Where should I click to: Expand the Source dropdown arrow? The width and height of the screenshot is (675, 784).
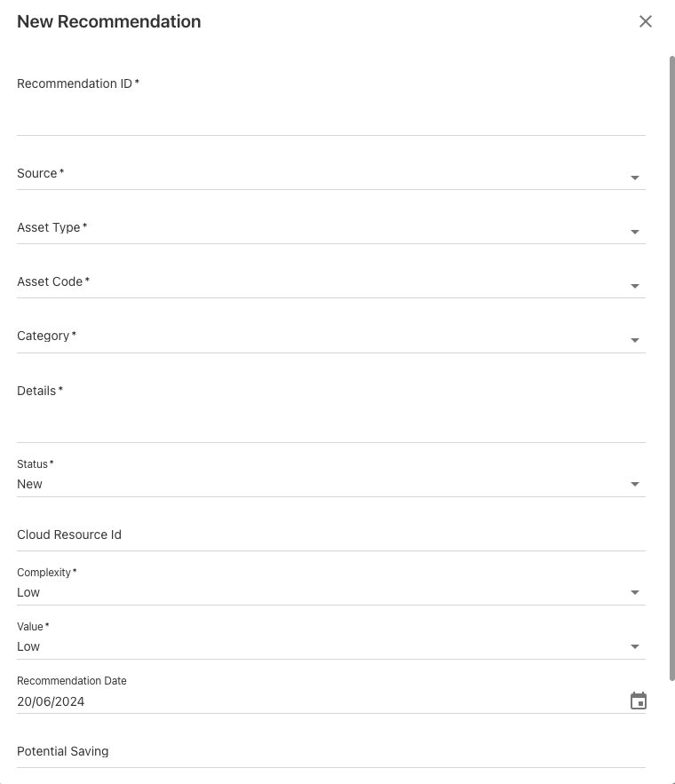[635, 178]
